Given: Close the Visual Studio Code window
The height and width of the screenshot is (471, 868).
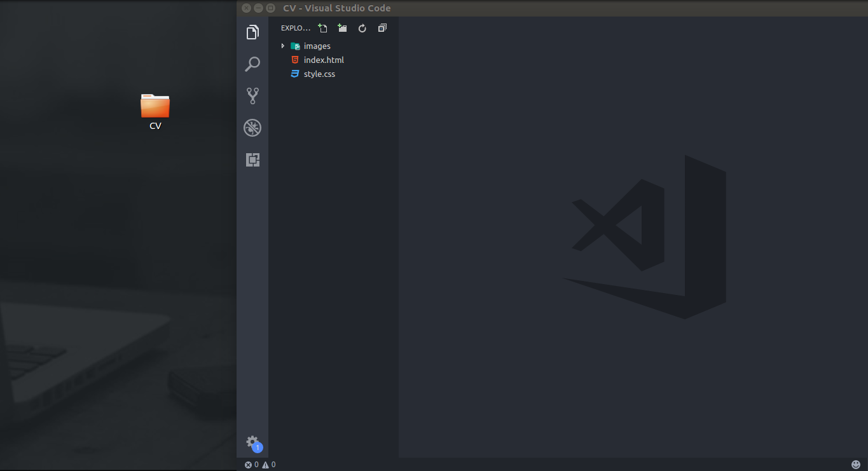Looking at the screenshot, I should click(x=247, y=8).
